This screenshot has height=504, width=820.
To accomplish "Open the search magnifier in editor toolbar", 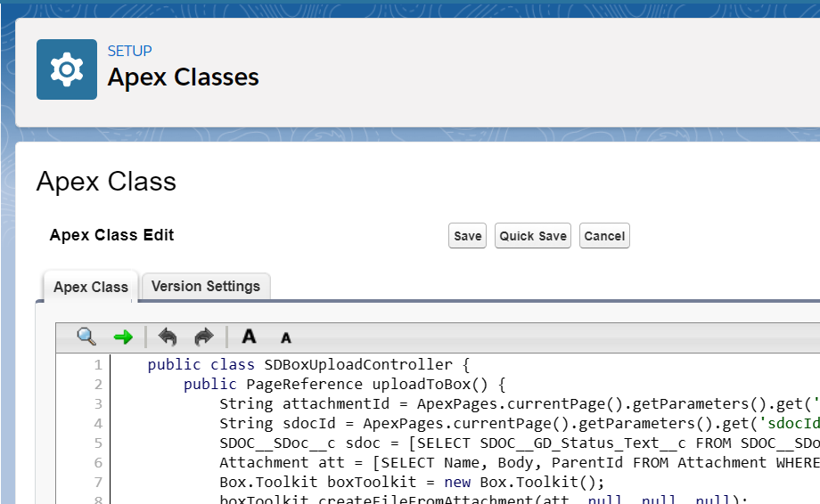I will (86, 337).
